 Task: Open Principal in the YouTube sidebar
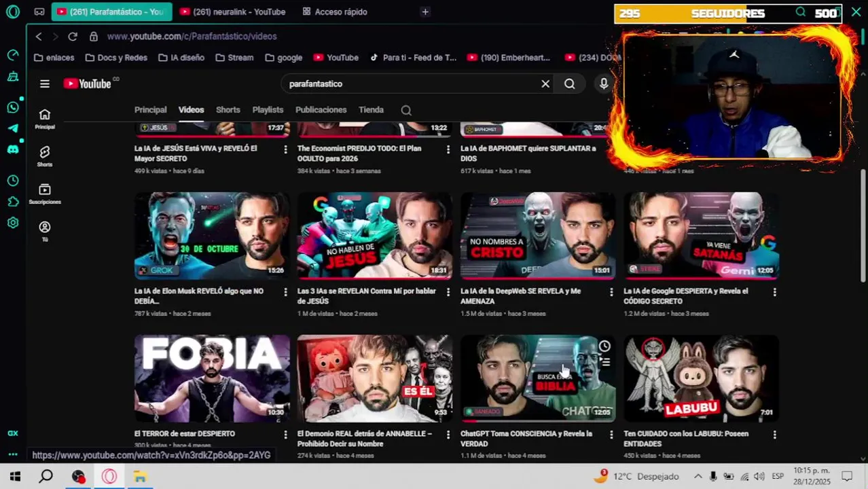[45, 119]
